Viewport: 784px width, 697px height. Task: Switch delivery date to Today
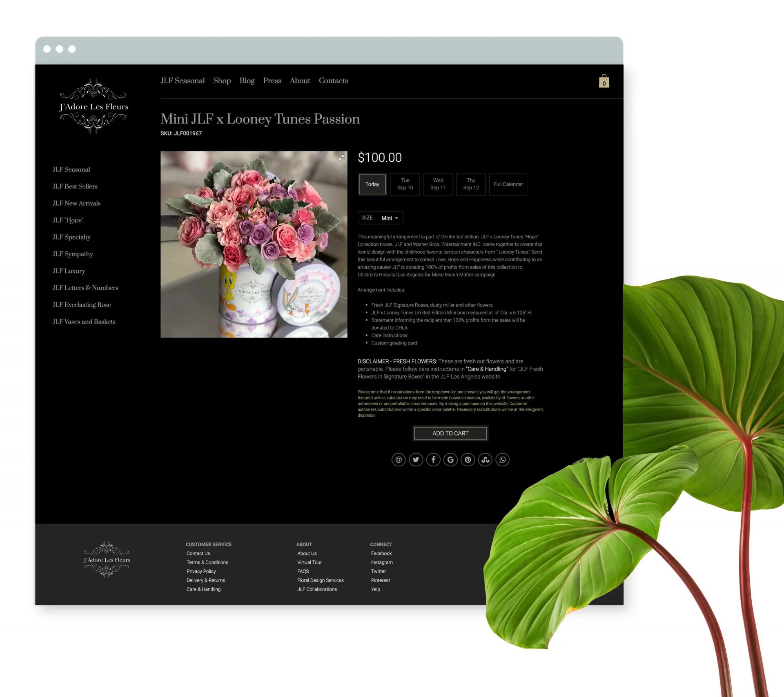(372, 184)
